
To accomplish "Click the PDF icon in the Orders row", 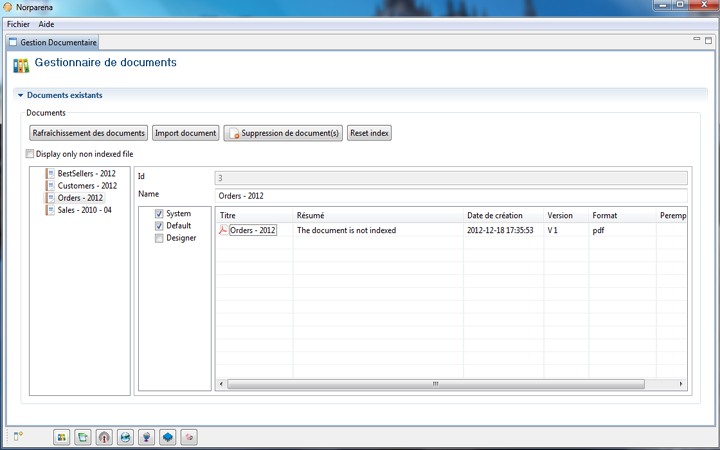I will (224, 230).
